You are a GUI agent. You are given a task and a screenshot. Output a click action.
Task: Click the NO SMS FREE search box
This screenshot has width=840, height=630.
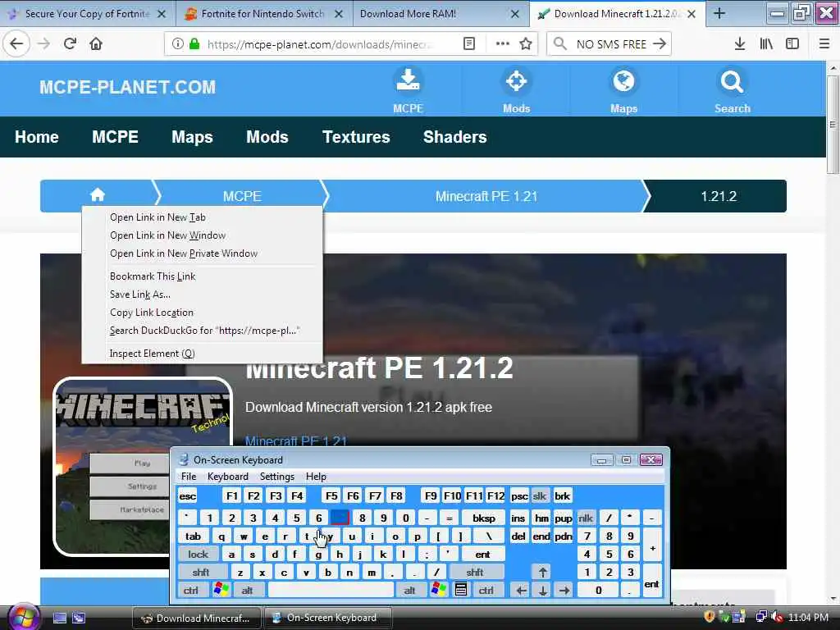click(x=610, y=44)
